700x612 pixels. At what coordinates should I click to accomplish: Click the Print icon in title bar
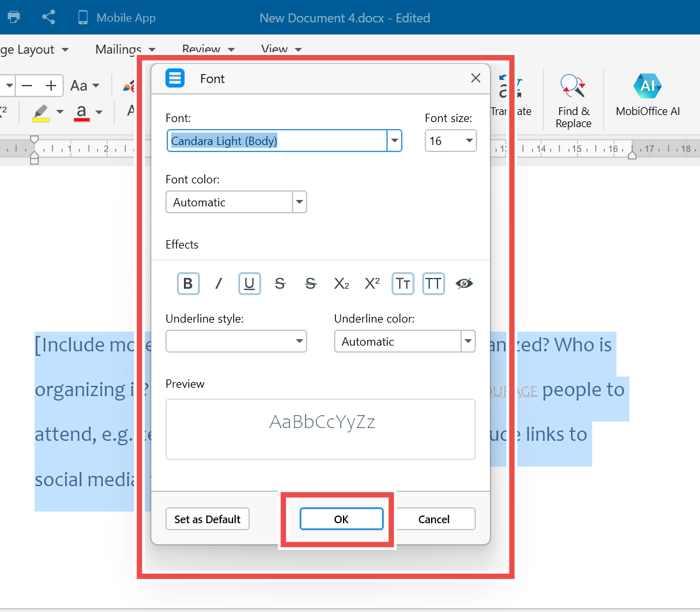(x=14, y=17)
